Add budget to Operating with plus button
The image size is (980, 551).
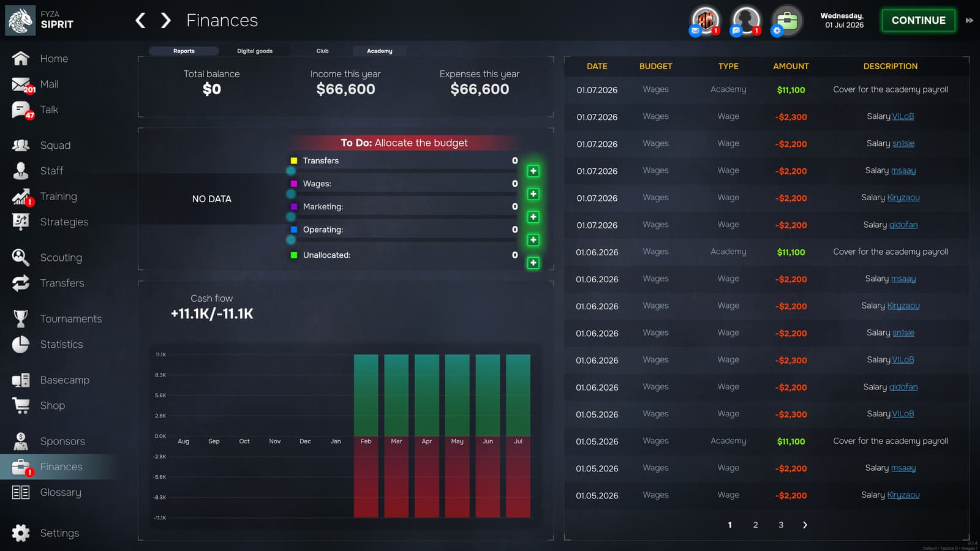point(533,240)
